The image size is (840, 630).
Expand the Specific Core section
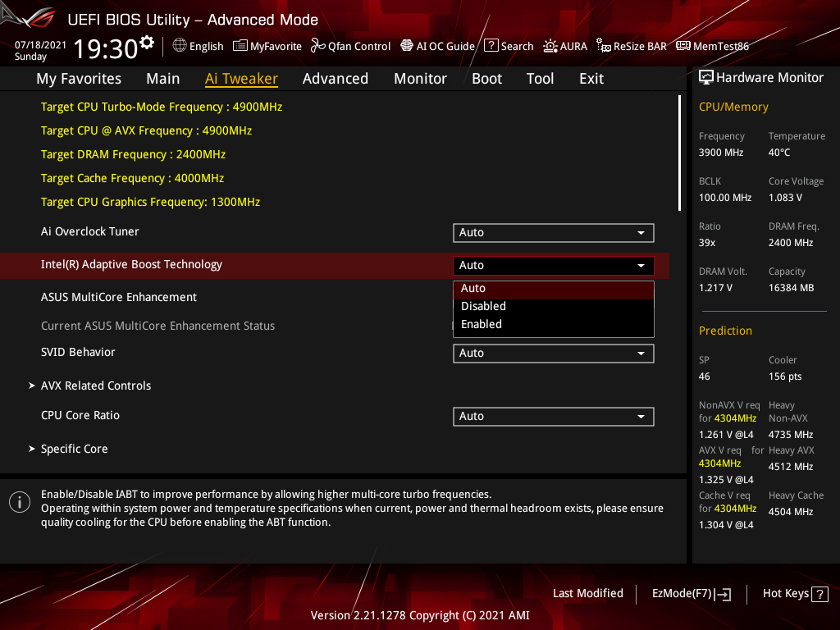pos(75,449)
